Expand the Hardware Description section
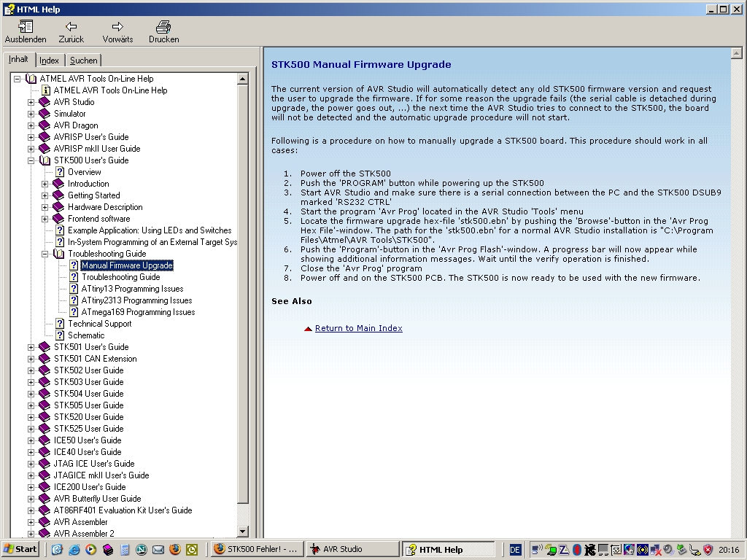The height and width of the screenshot is (560, 747). 44,208
